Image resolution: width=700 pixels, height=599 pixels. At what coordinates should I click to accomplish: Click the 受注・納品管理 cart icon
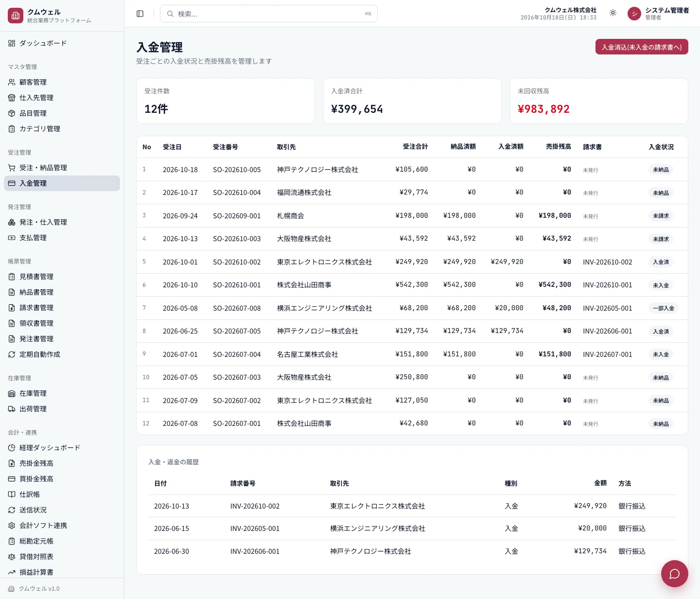12,168
